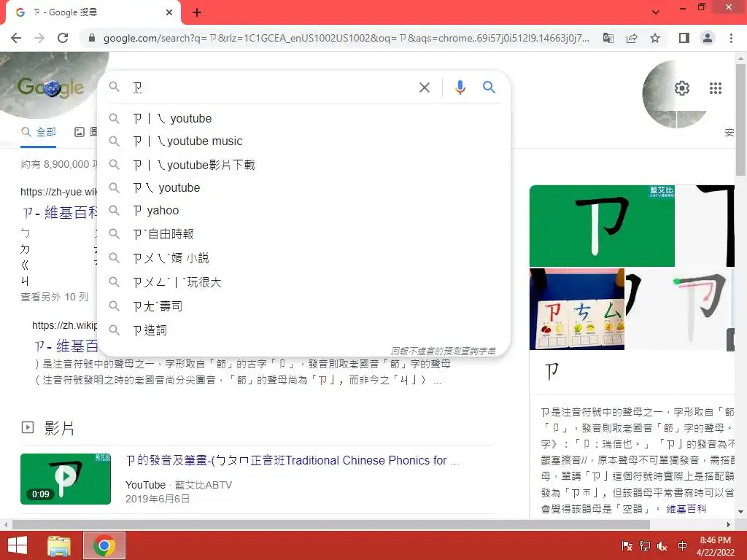The image size is (747, 560).
Task: Open the Windows Start button
Action: point(18,545)
